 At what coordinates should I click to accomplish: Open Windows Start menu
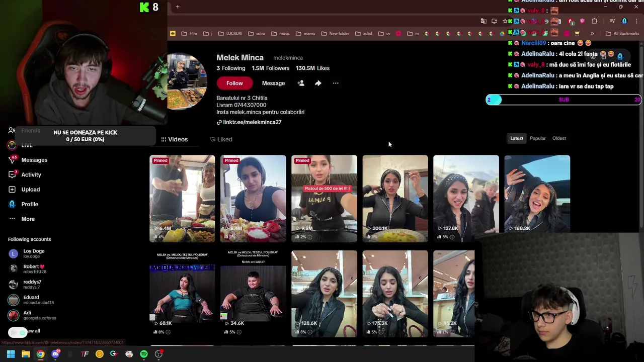pyautogui.click(x=11, y=354)
